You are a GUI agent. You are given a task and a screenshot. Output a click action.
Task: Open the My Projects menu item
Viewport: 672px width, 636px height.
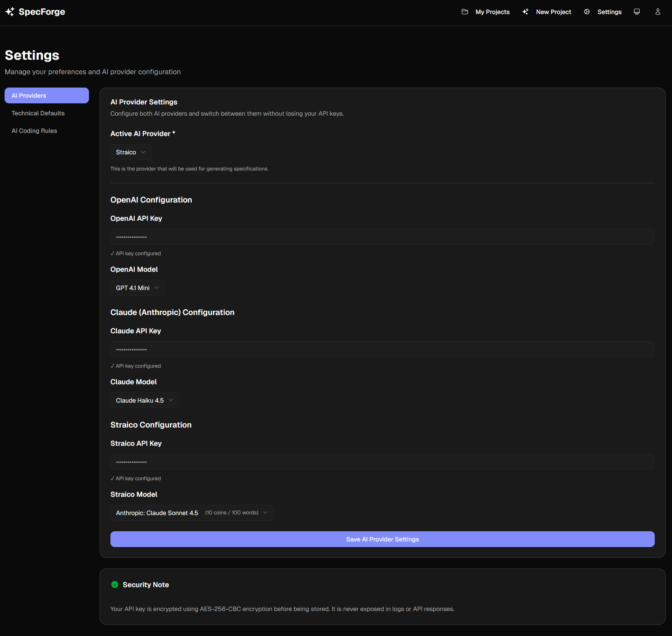coord(492,12)
